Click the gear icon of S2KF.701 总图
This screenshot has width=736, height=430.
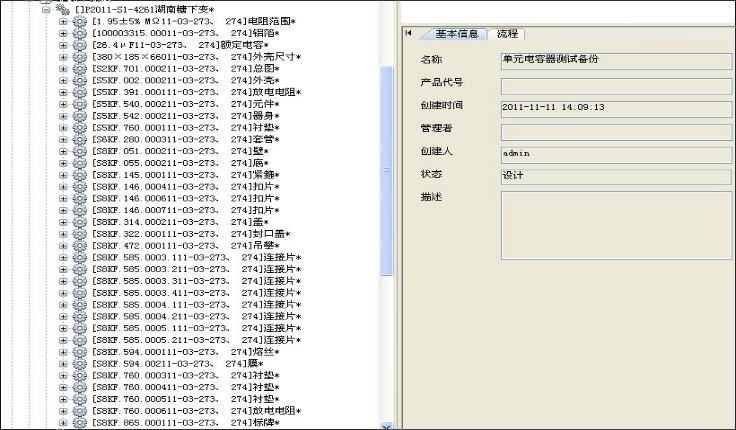click(x=80, y=69)
